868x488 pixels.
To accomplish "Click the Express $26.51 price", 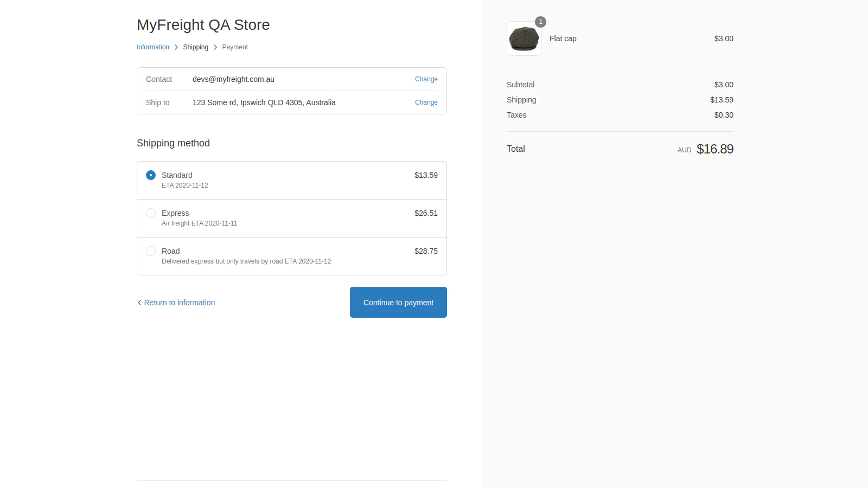I will pyautogui.click(x=426, y=213).
